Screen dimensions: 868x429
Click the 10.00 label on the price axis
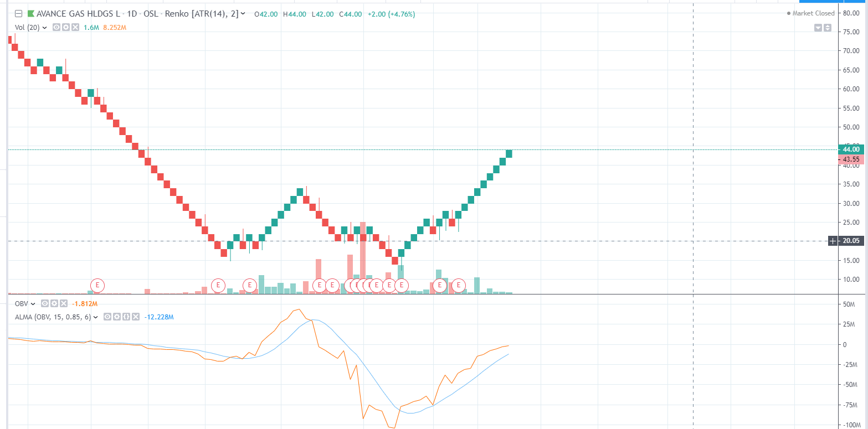(x=850, y=279)
